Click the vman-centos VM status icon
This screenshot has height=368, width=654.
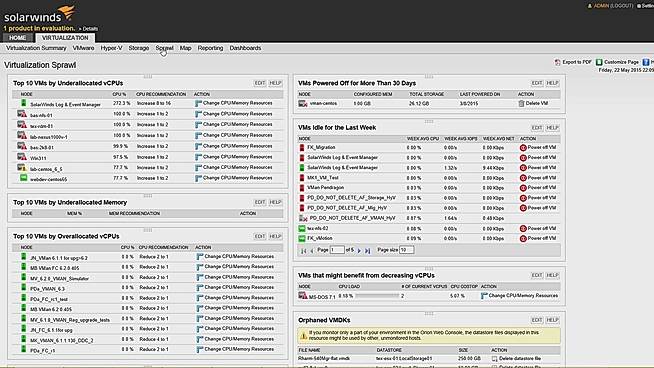tap(303, 103)
